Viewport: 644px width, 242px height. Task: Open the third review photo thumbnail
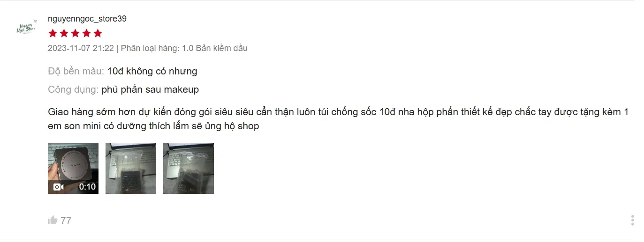(x=189, y=169)
